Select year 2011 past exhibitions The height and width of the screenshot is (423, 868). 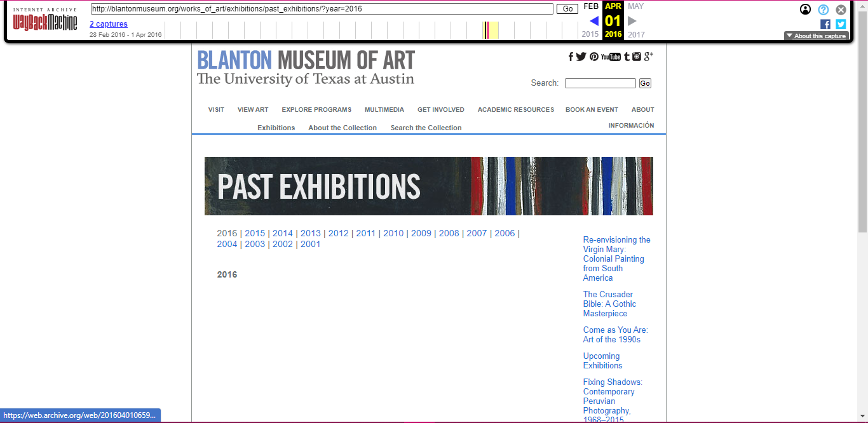pyautogui.click(x=366, y=233)
